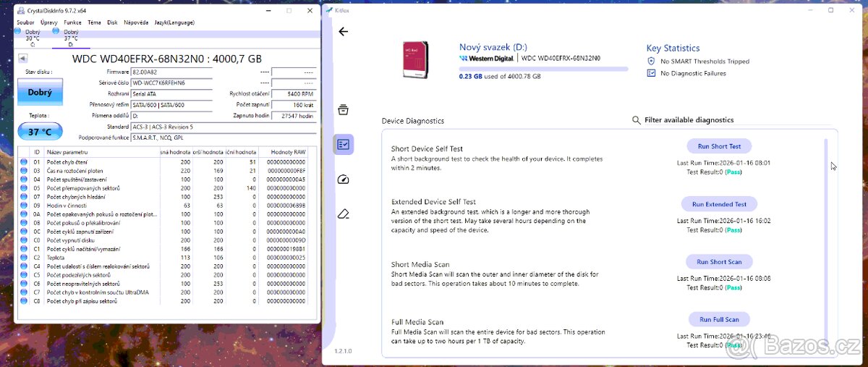This screenshot has width=868, height=367.
Task: Open the performance gauge sidebar icon
Action: (x=344, y=180)
